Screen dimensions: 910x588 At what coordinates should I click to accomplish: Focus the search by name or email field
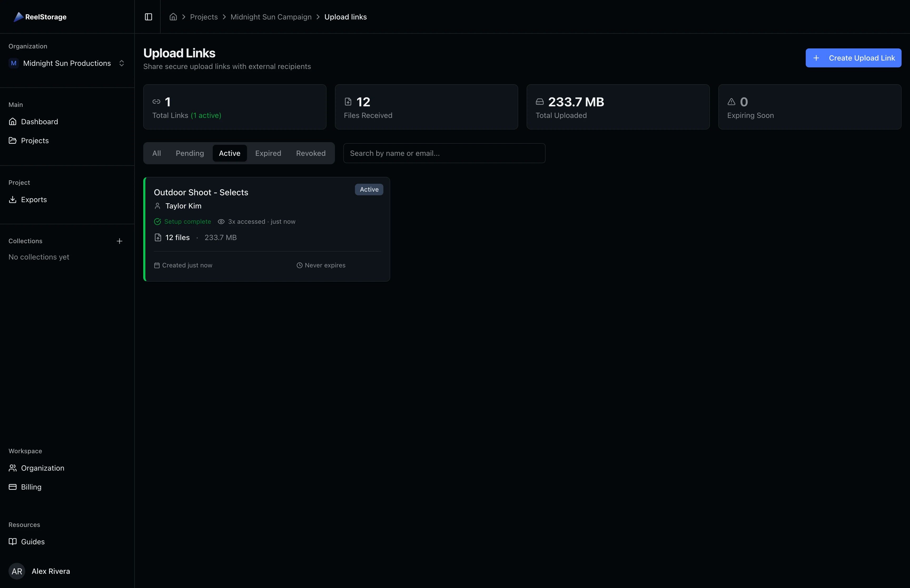tap(444, 153)
